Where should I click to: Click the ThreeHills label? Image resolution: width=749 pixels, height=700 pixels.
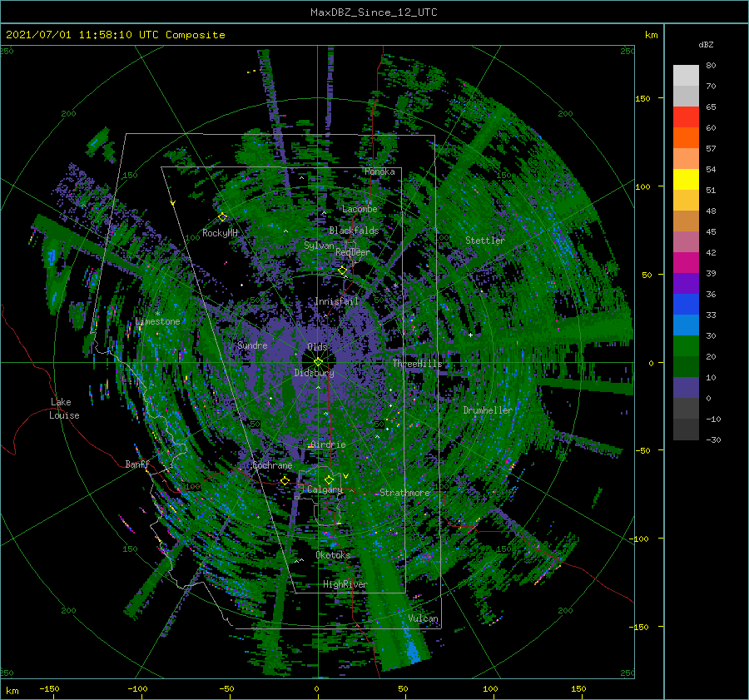(418, 364)
